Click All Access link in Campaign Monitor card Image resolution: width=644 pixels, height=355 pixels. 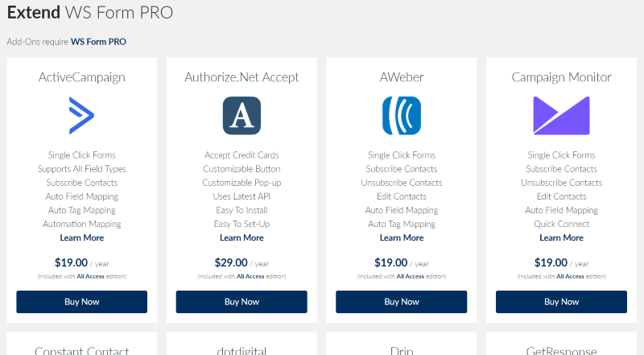coord(570,277)
